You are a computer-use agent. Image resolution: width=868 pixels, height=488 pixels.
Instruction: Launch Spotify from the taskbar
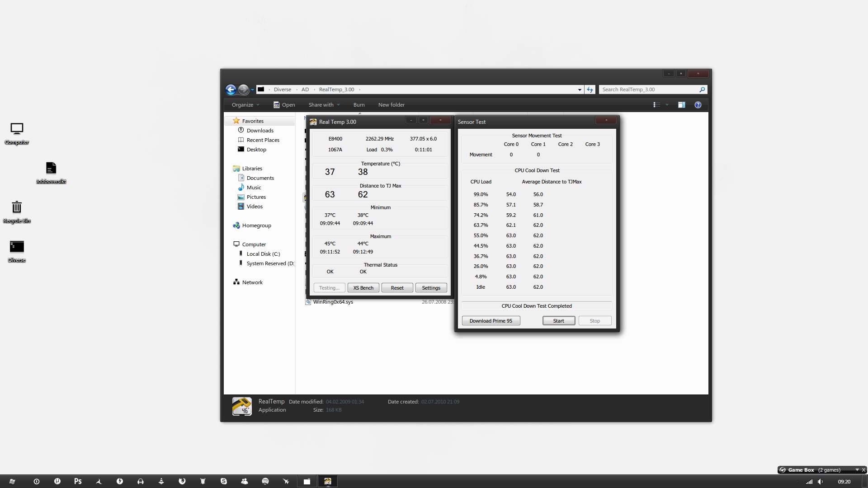pos(265,482)
